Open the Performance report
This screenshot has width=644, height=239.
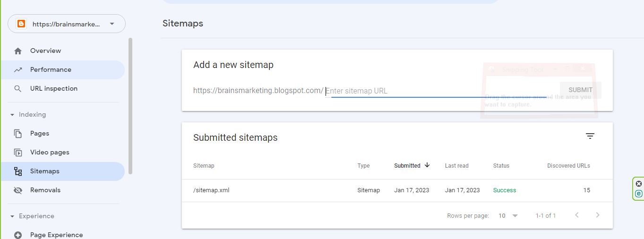click(62, 69)
